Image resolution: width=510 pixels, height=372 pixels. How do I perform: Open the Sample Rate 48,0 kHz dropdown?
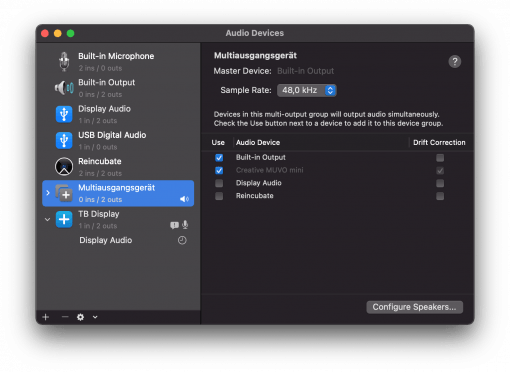pos(307,90)
